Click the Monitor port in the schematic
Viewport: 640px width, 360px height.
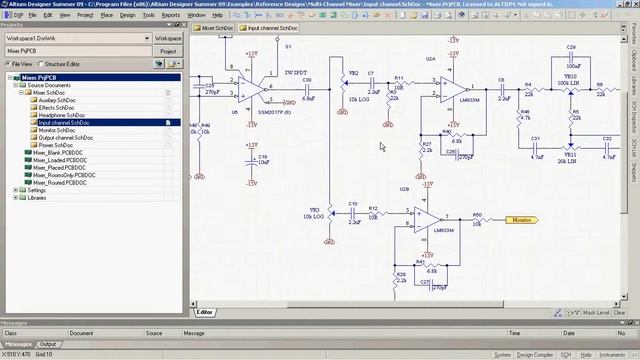[x=522, y=220]
